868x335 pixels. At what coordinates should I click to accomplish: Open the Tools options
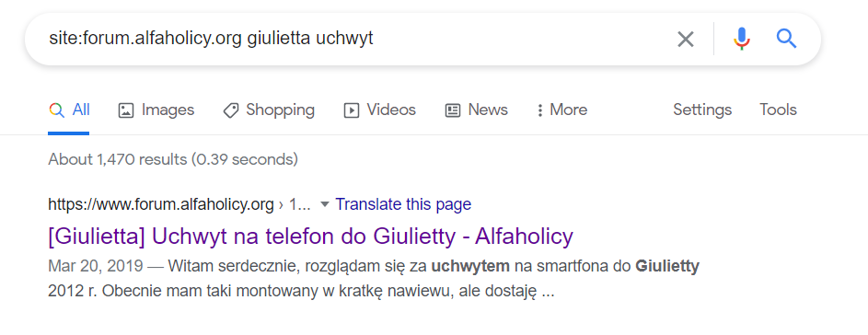click(778, 110)
